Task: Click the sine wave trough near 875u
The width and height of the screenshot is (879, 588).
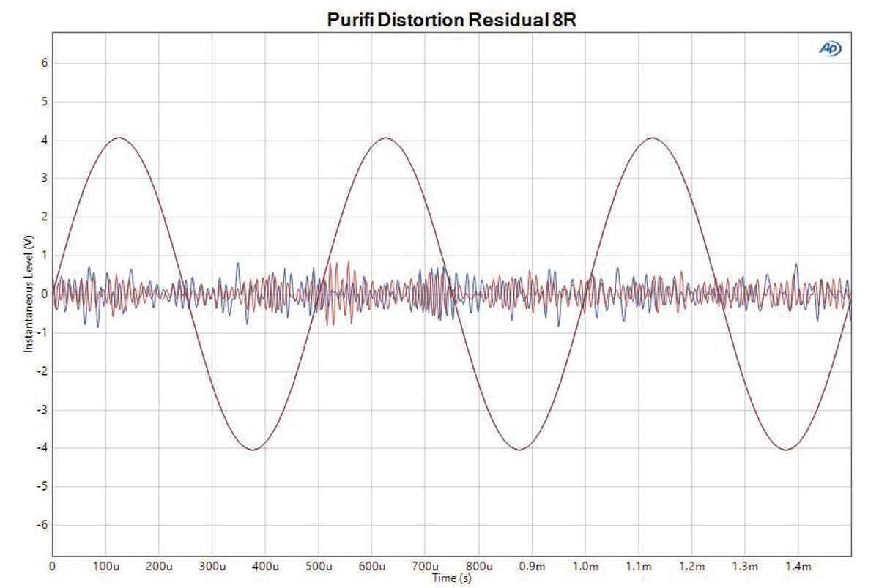Action: click(x=519, y=449)
